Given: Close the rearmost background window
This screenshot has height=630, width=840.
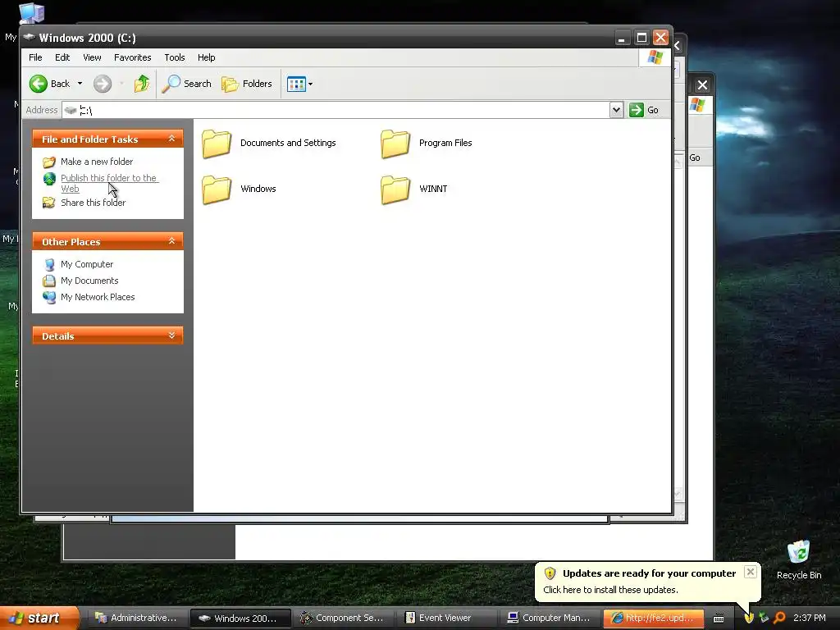Looking at the screenshot, I should click(x=702, y=84).
